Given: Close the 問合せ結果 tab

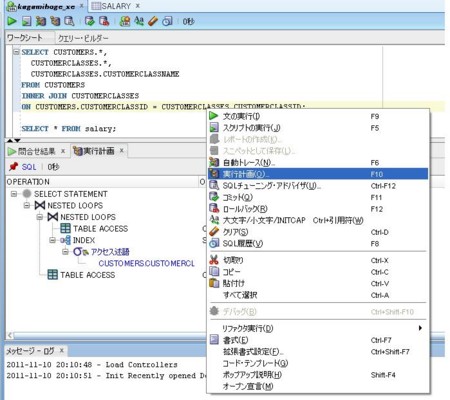Looking at the screenshot, I should 63,151.
